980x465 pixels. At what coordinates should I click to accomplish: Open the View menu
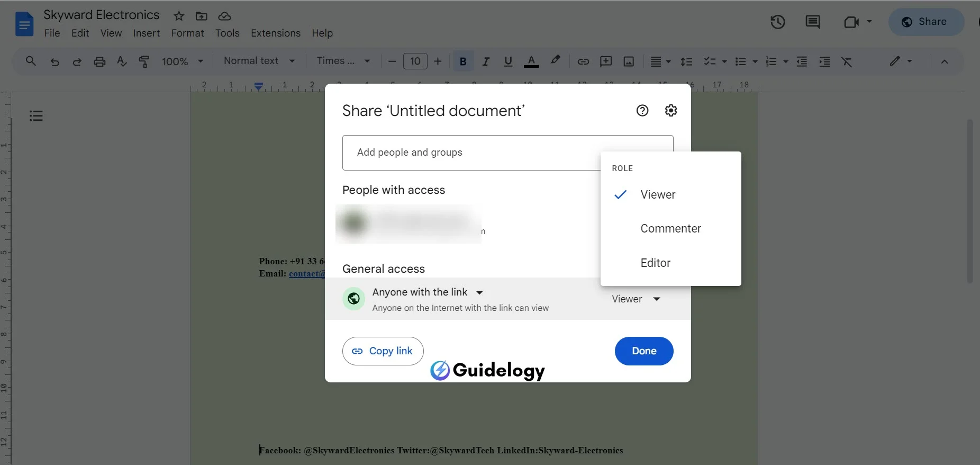click(x=111, y=33)
